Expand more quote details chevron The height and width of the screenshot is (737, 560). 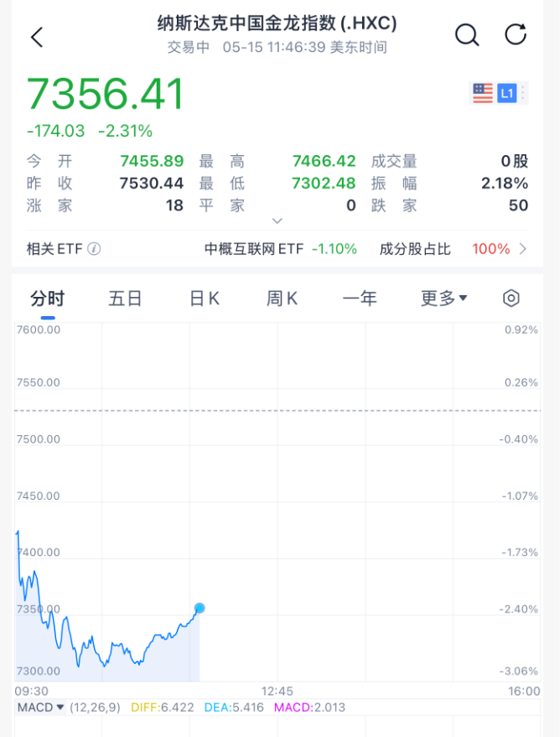coord(277,221)
